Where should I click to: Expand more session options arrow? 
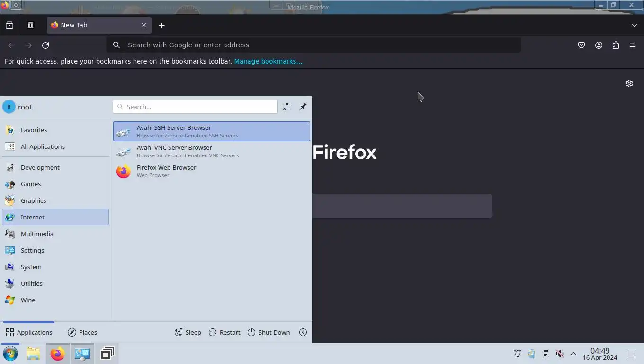click(x=303, y=332)
